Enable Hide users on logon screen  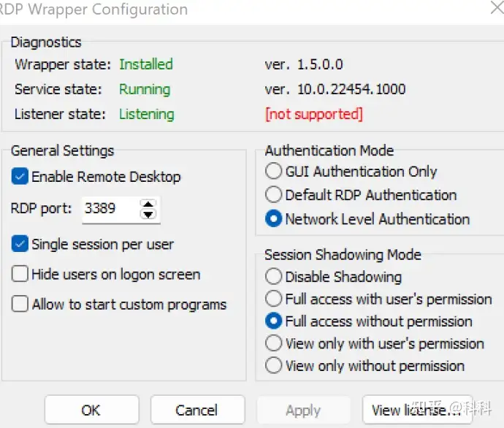click(x=20, y=274)
